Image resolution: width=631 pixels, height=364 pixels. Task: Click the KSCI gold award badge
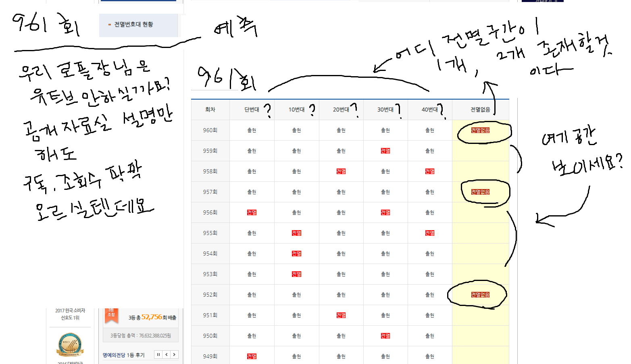click(x=70, y=345)
